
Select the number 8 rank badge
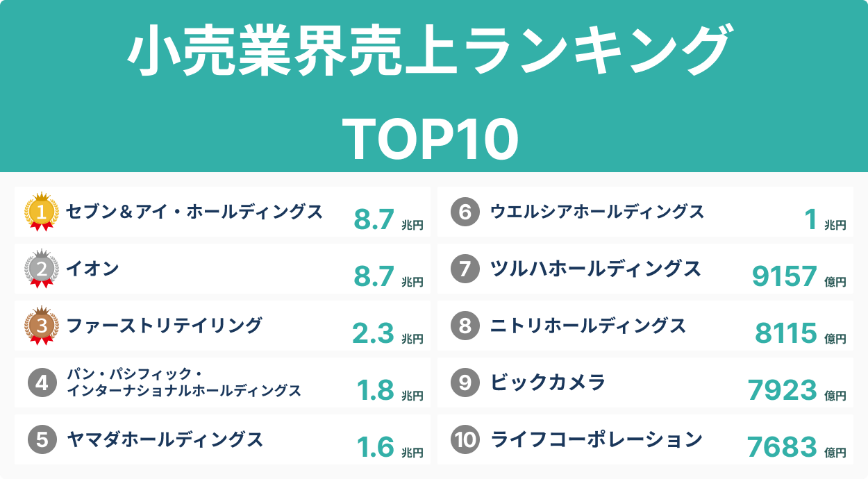pos(465,326)
